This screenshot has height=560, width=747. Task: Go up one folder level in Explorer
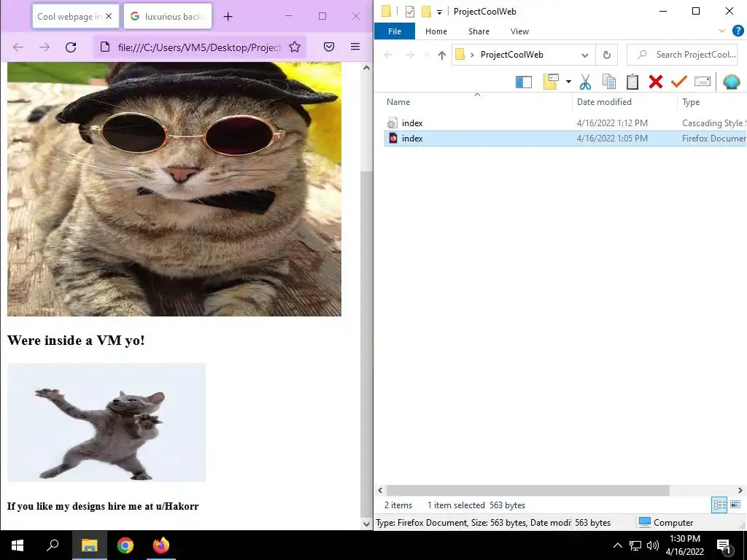441,55
